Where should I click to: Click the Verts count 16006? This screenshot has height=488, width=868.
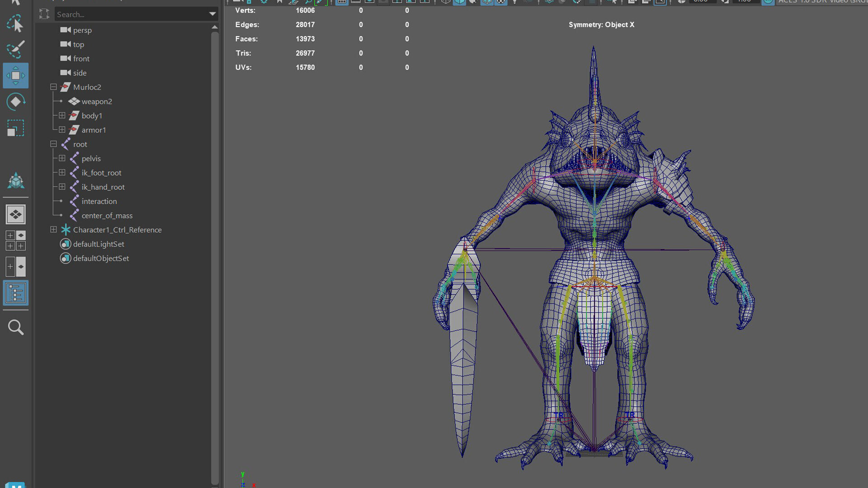pyautogui.click(x=305, y=10)
